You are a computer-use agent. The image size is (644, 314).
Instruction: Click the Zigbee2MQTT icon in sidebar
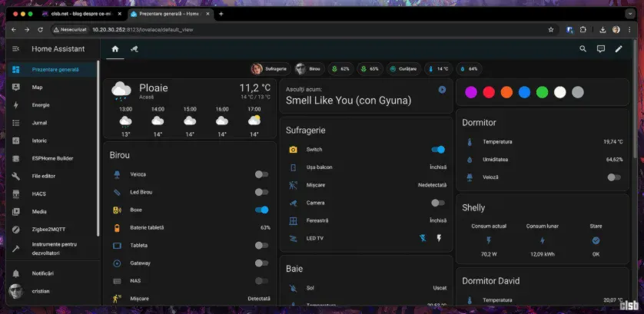pyautogui.click(x=16, y=230)
